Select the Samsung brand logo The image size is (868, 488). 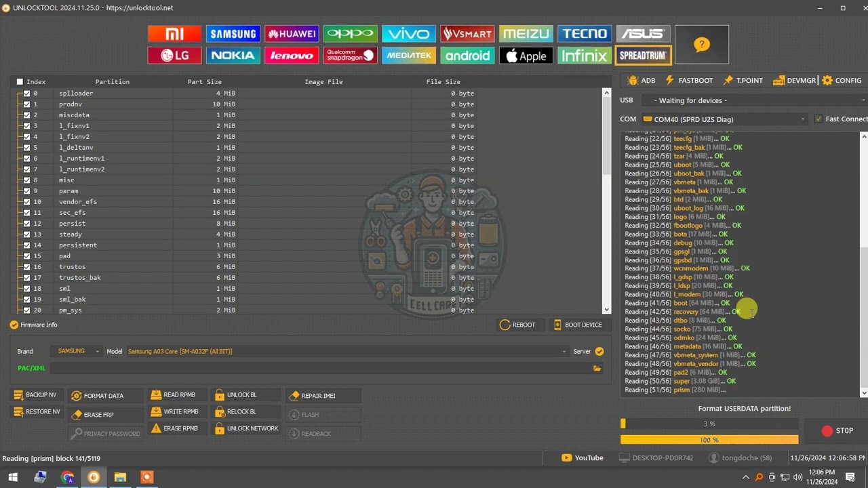point(233,34)
